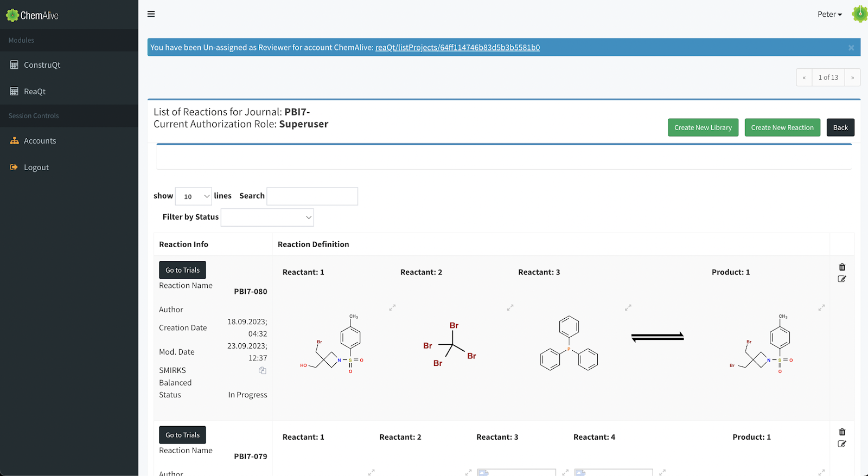Open the ConstruQt module
The width and height of the screenshot is (868, 476).
42,65
